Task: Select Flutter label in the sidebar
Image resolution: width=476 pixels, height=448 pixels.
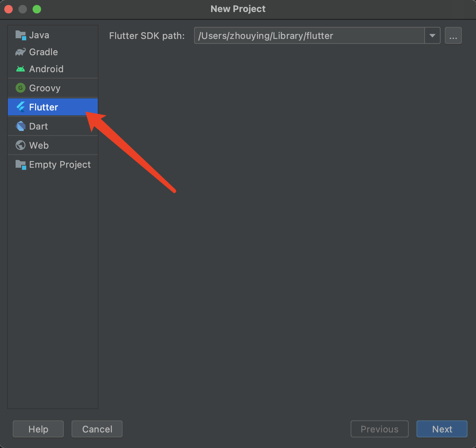Action: tap(43, 107)
